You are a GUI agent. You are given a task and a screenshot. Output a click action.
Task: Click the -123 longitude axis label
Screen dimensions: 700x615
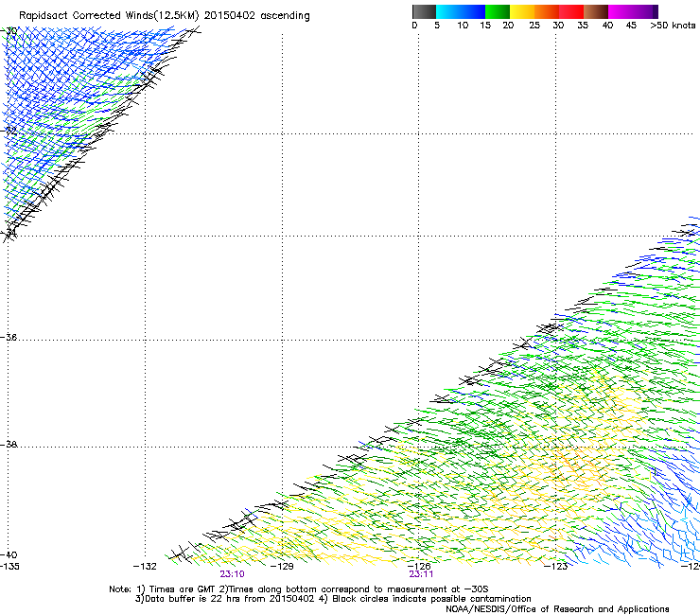click(x=556, y=567)
